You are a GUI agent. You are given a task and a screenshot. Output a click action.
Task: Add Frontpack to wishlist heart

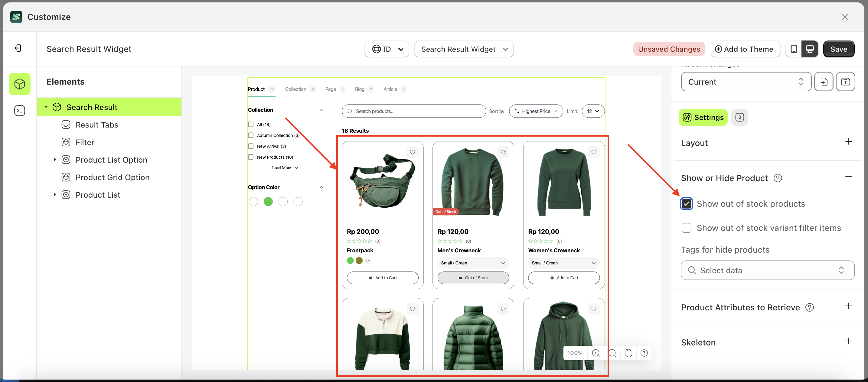pyautogui.click(x=413, y=152)
